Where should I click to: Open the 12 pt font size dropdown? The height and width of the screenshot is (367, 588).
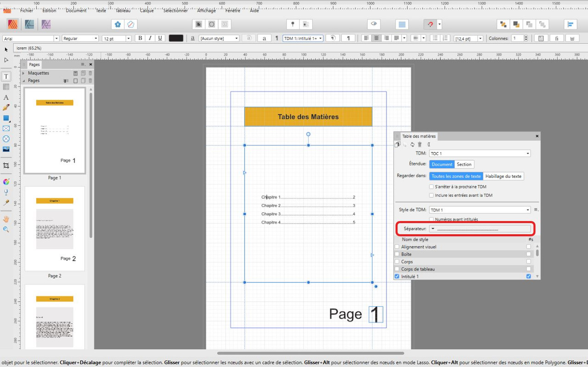[128, 39]
